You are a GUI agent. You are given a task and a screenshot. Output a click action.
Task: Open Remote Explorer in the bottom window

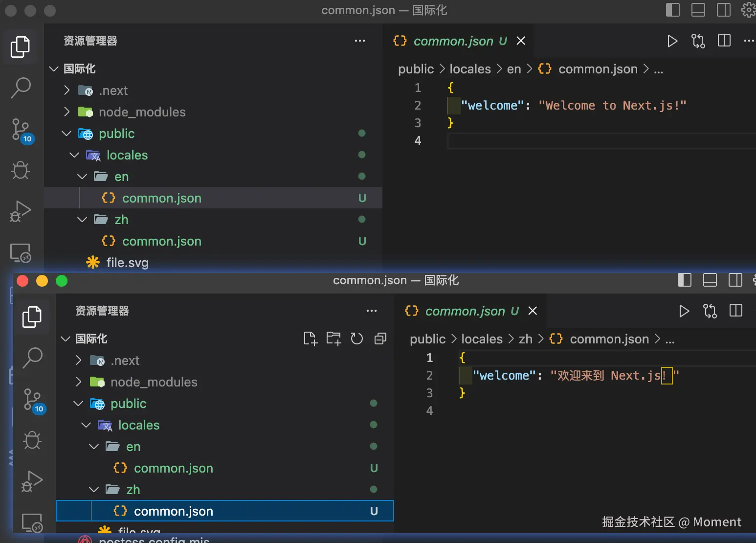[x=32, y=523]
